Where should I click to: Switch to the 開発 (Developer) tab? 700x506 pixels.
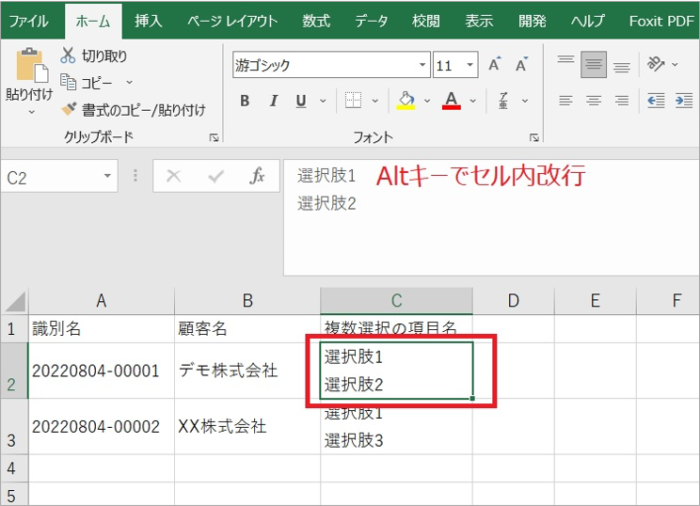(x=532, y=21)
